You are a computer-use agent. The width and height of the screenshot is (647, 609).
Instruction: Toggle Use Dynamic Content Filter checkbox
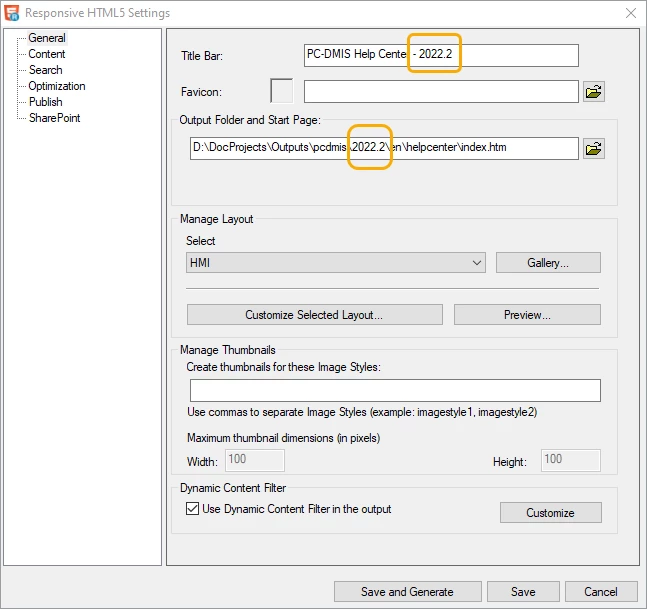pyautogui.click(x=192, y=508)
